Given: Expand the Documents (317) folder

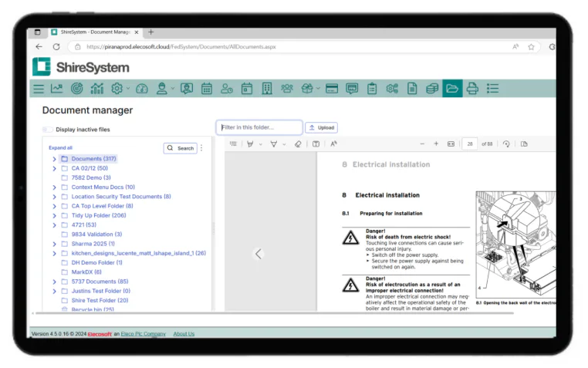Looking at the screenshot, I should click(x=54, y=159).
